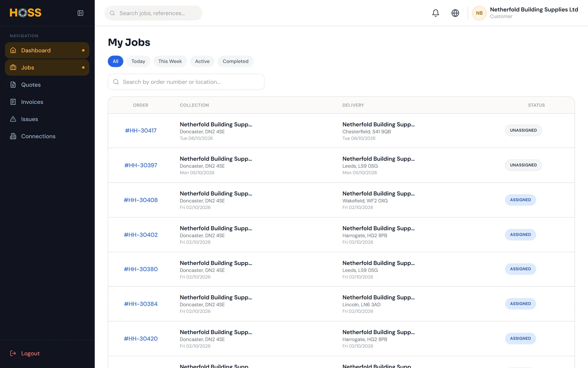Click the Connections building icon
The image size is (588, 368).
tap(13, 136)
